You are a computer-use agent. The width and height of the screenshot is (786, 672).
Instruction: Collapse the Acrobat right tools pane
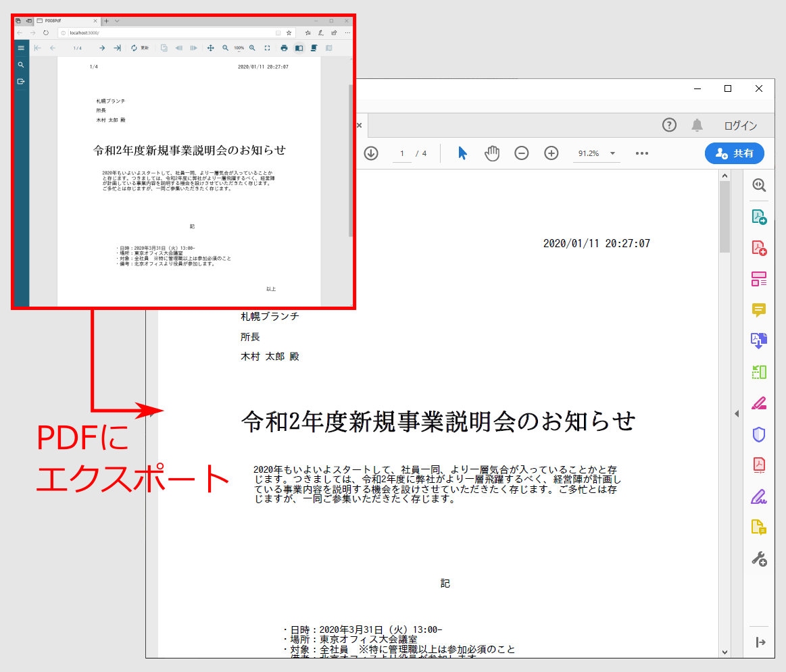click(x=737, y=413)
